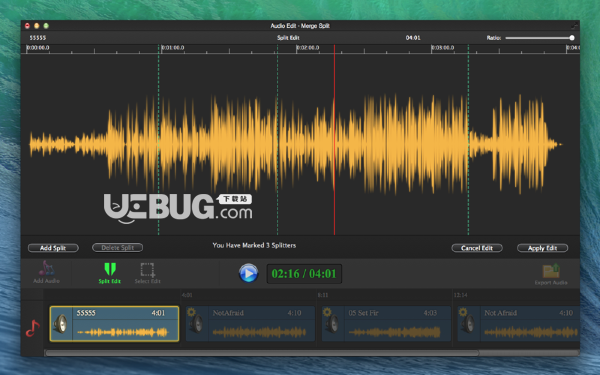Click gear icon on Not Afraid clip
600x375 pixels.
(x=463, y=312)
